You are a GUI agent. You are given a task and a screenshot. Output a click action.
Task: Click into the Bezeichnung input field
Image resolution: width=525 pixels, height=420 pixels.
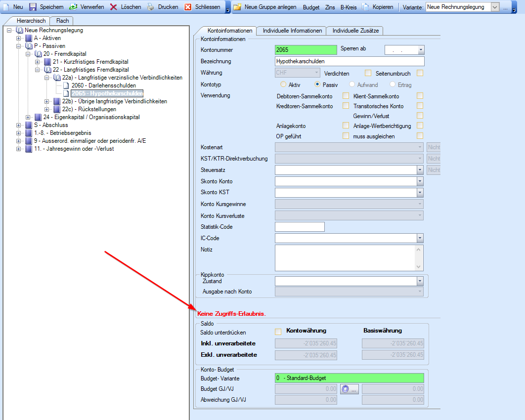[350, 61]
